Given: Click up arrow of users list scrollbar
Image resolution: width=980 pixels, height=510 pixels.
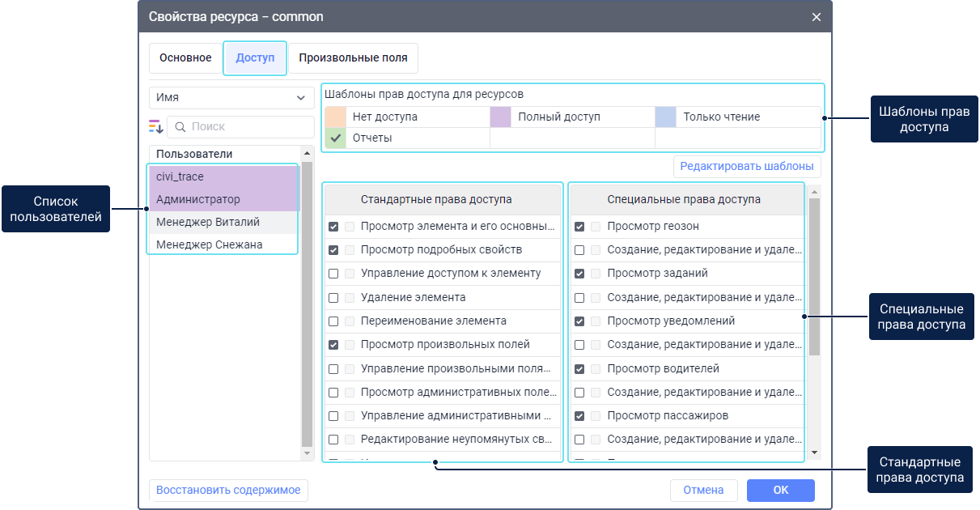Looking at the screenshot, I should [307, 153].
